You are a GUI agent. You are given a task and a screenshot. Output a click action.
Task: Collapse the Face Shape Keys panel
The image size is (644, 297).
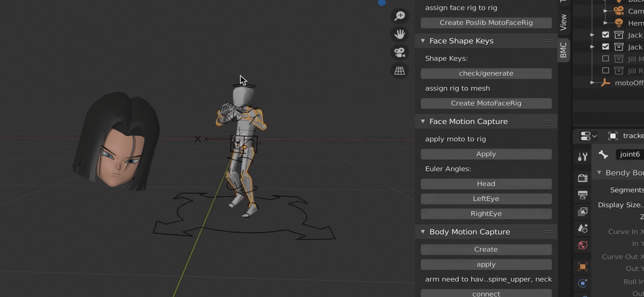click(x=423, y=41)
